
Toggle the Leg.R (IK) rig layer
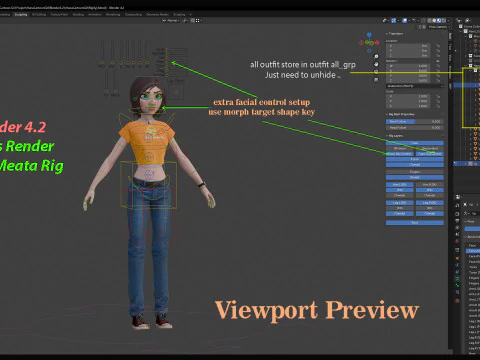coord(430,203)
